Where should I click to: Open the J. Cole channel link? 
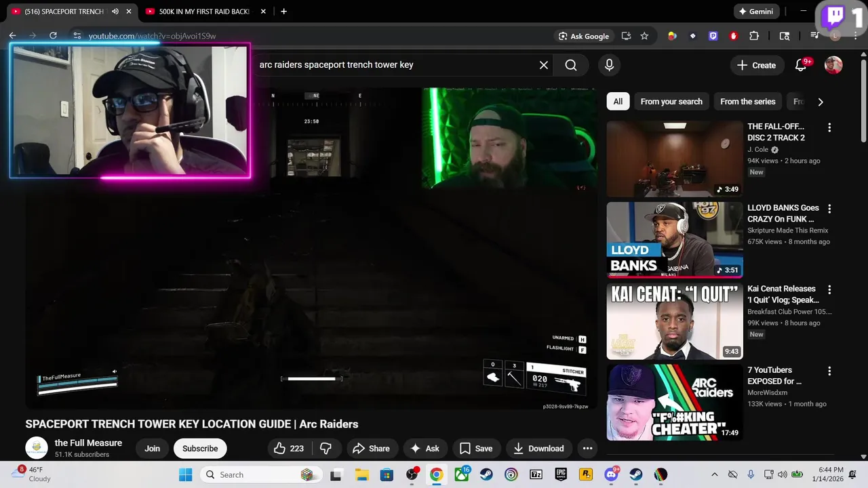click(x=758, y=150)
